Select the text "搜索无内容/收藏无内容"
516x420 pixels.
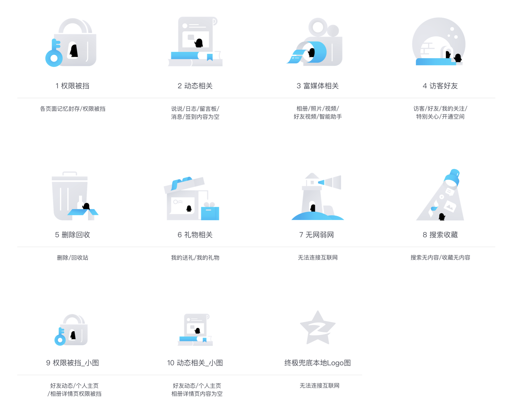440,258
